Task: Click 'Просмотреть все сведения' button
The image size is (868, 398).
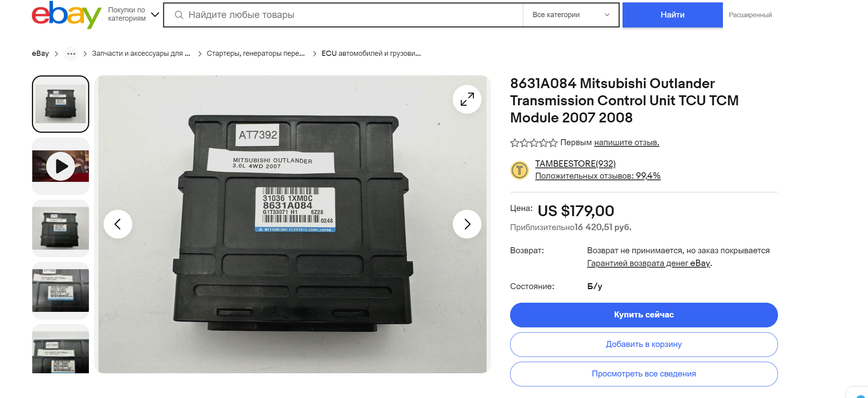Action: point(644,374)
